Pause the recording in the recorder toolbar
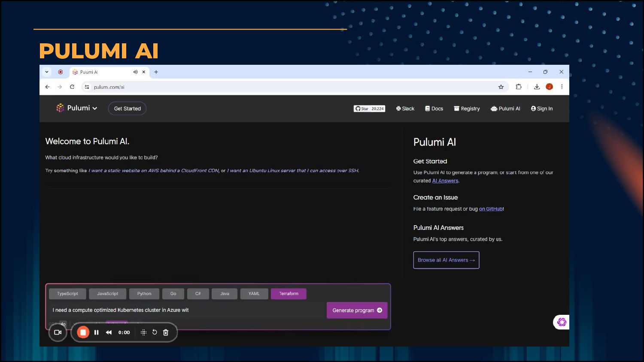Viewport: 644px width, 362px height. click(x=96, y=332)
